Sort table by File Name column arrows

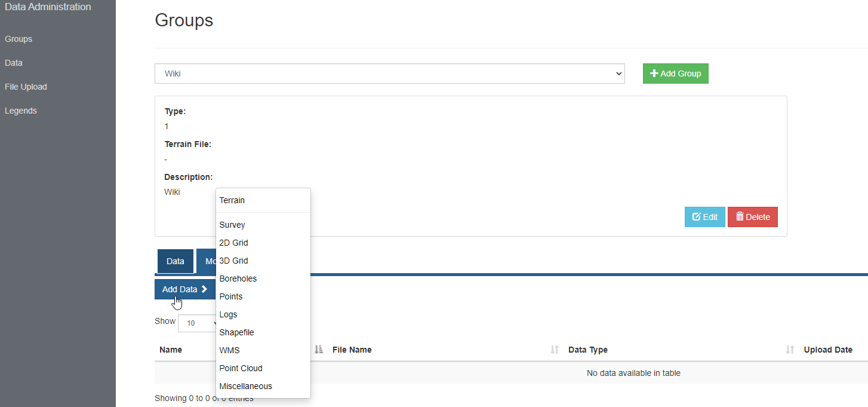pos(555,350)
